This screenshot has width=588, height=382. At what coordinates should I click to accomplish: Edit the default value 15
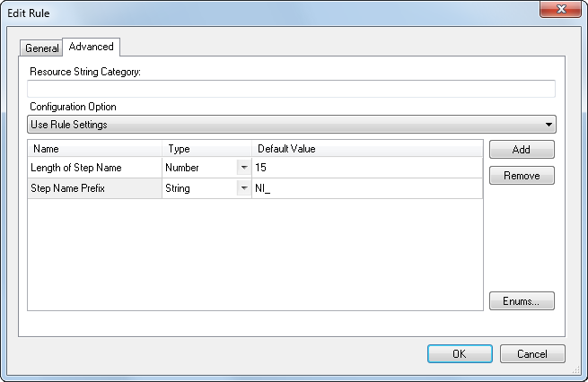tap(367, 168)
